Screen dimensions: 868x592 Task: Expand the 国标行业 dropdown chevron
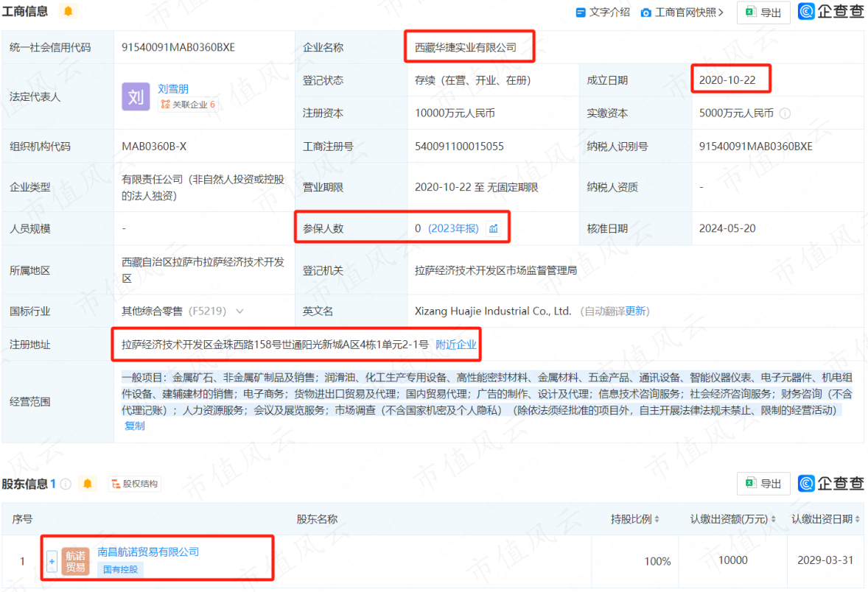(x=239, y=311)
